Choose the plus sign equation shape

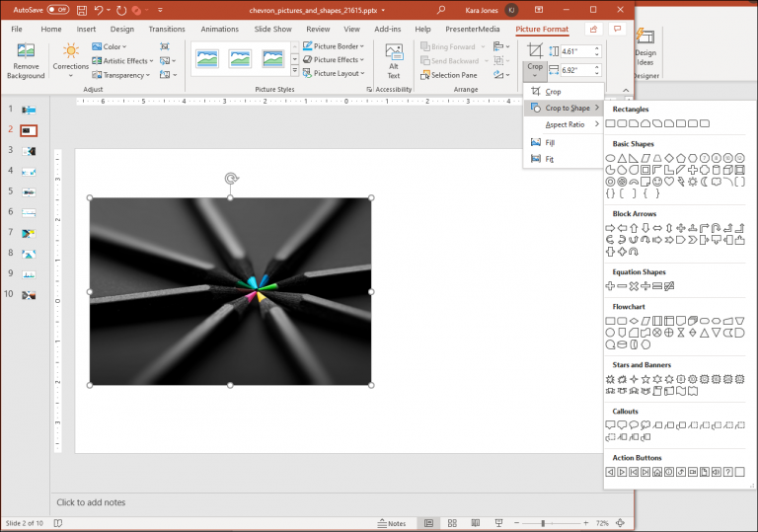coord(610,286)
